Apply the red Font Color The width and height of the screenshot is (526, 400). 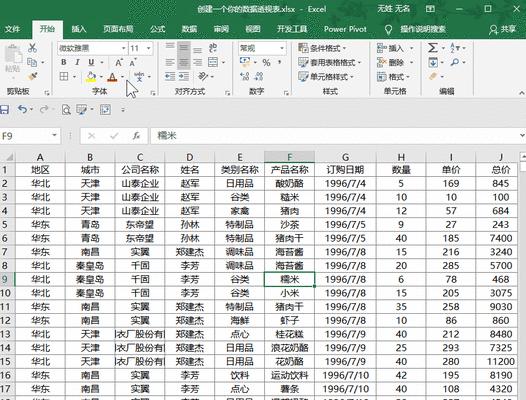tap(112, 77)
